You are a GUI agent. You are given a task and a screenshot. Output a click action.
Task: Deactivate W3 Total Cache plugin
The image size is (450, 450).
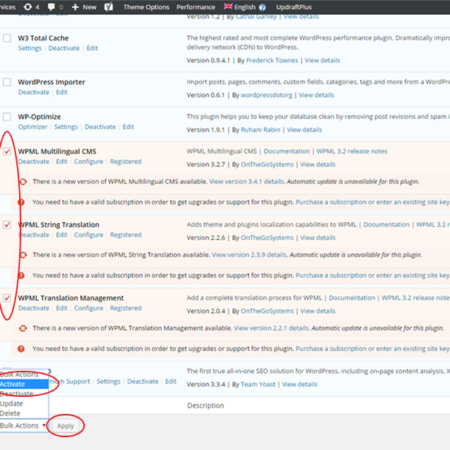(64, 48)
